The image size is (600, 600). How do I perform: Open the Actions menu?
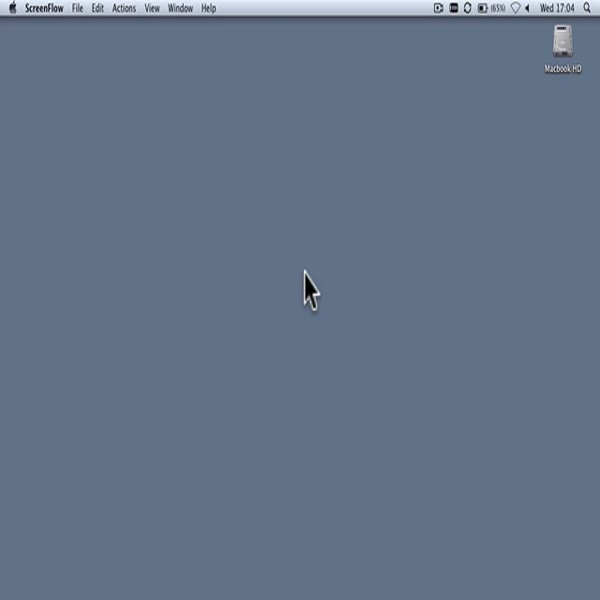click(124, 8)
